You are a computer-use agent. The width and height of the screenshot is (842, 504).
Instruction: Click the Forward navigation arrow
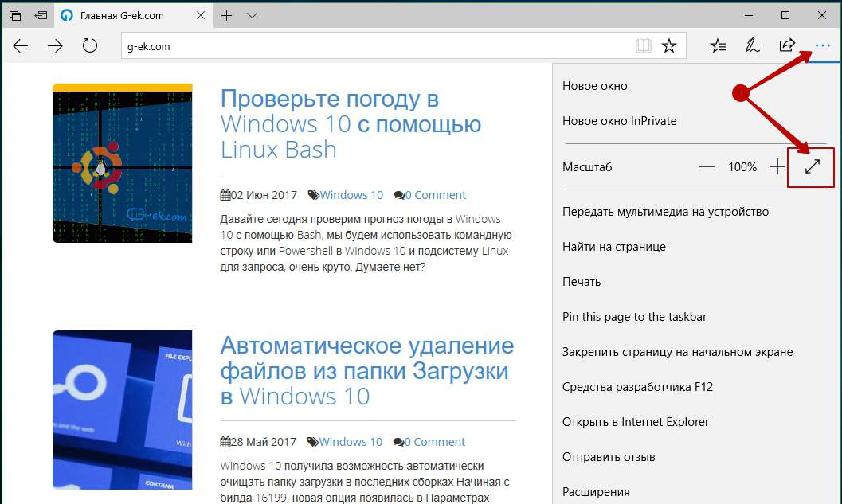55,46
